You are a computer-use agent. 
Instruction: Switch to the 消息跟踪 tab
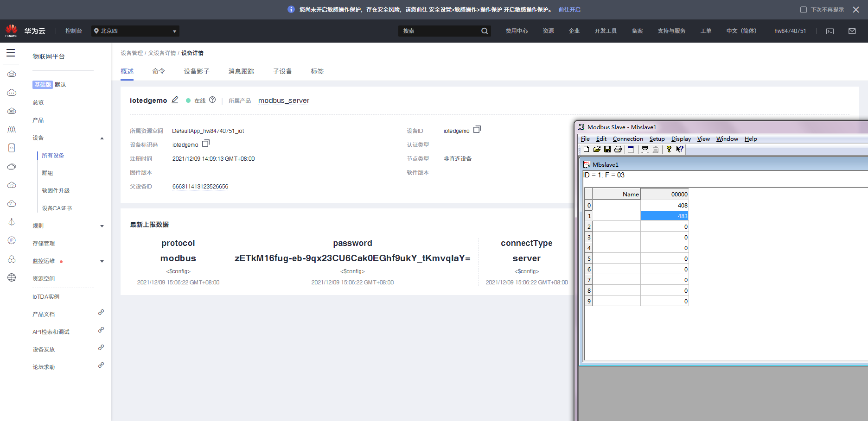[241, 71]
